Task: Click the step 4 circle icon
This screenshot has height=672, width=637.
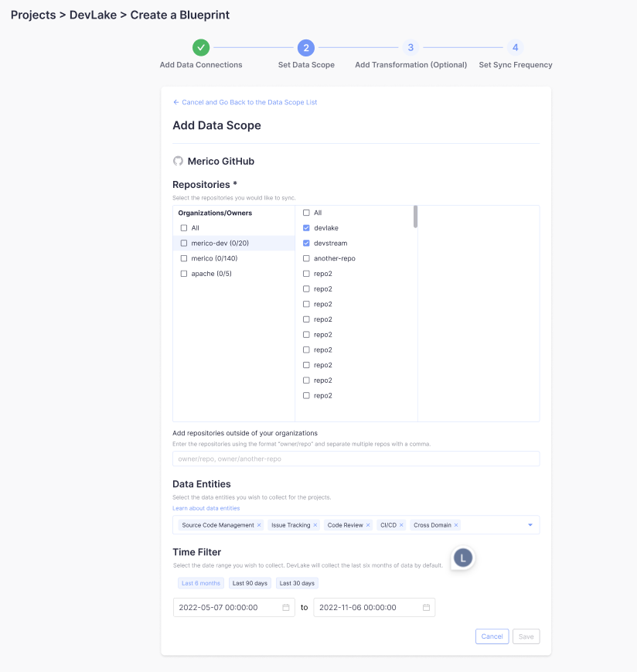Action: (516, 48)
